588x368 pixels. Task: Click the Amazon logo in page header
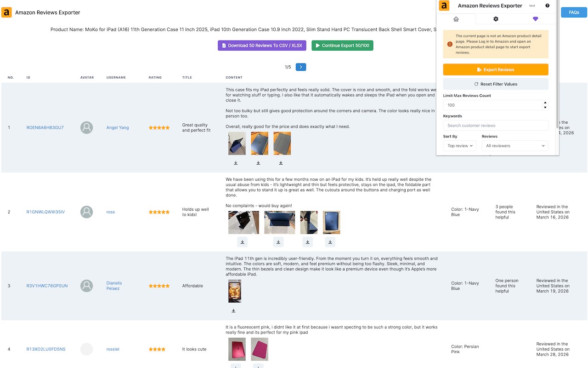pos(6,12)
